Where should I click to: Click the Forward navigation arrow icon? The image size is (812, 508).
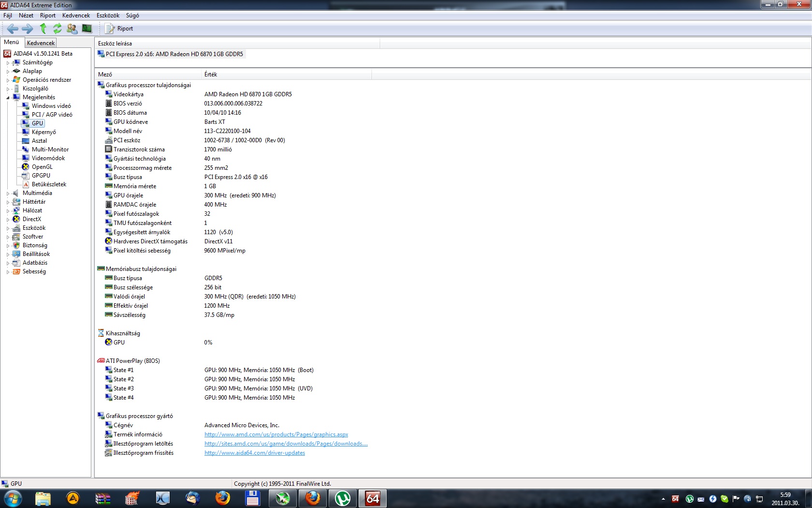coord(28,29)
